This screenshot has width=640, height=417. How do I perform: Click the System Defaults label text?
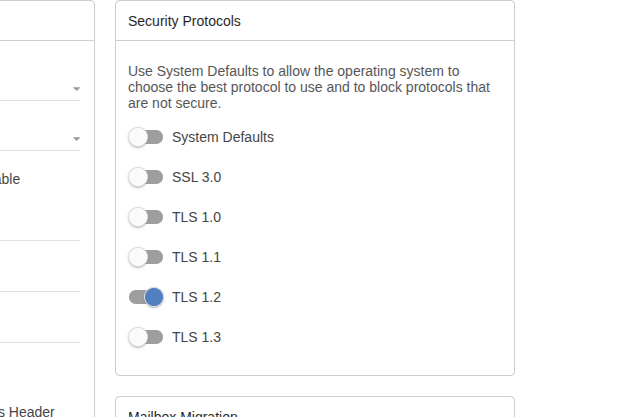click(222, 137)
